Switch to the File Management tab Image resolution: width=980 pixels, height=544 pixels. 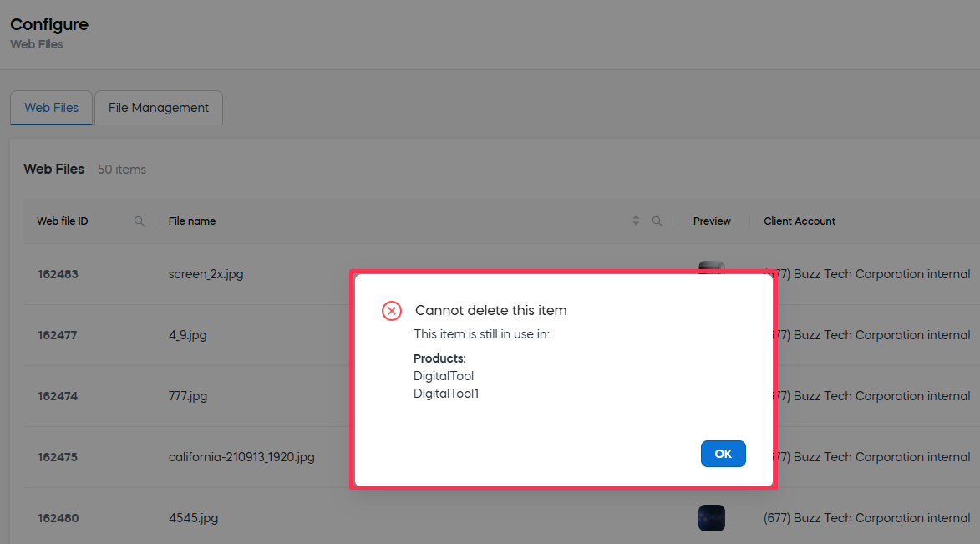coord(159,108)
